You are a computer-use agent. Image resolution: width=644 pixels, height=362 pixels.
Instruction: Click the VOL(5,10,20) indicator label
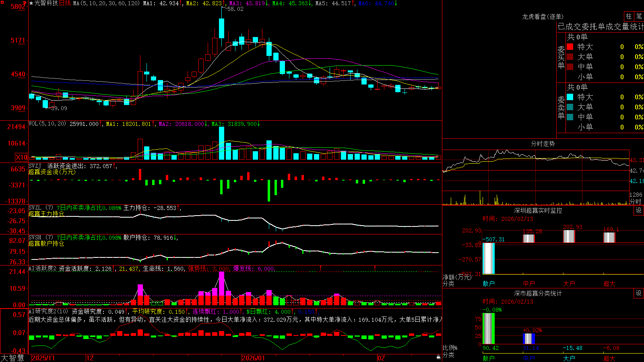pos(47,124)
